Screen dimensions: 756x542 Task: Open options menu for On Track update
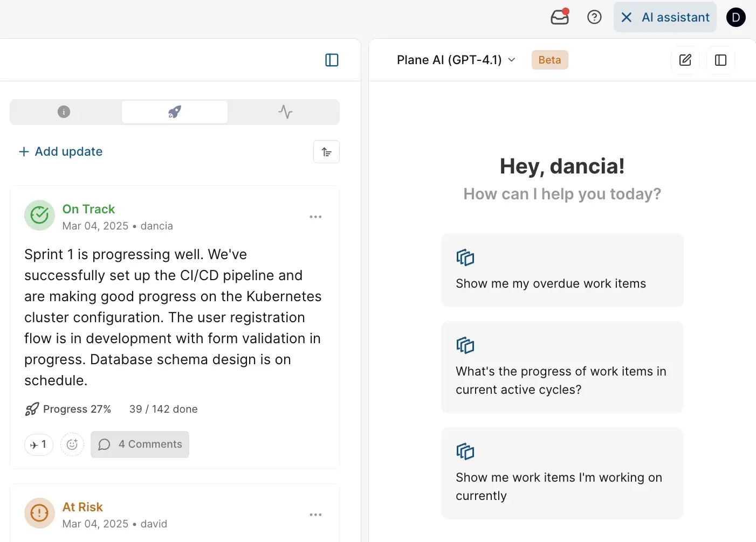coord(315,217)
